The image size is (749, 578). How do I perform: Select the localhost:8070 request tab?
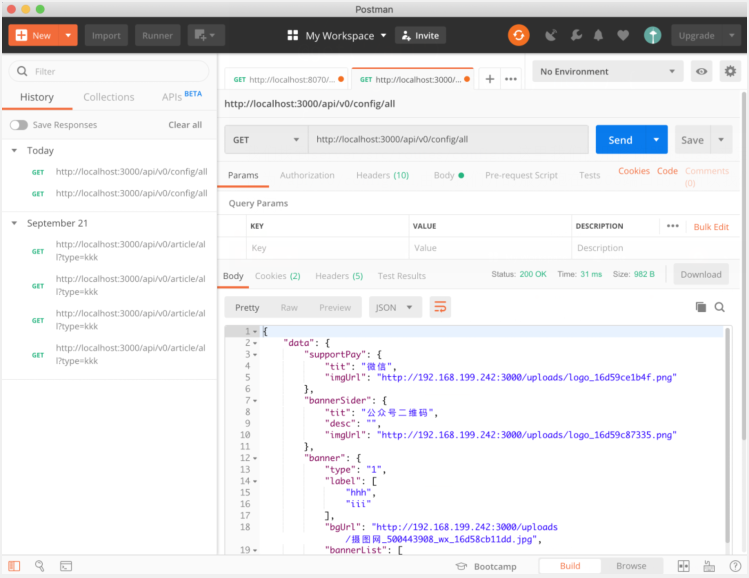coord(286,79)
